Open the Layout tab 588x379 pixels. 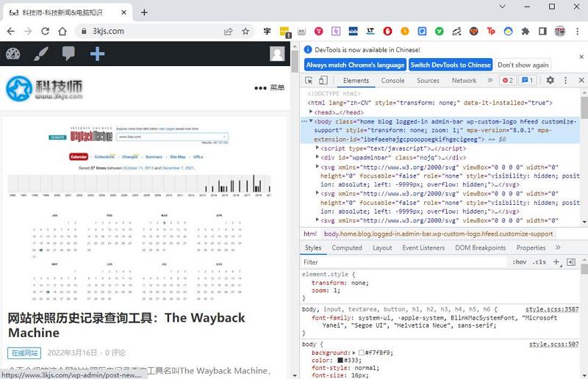(382, 248)
